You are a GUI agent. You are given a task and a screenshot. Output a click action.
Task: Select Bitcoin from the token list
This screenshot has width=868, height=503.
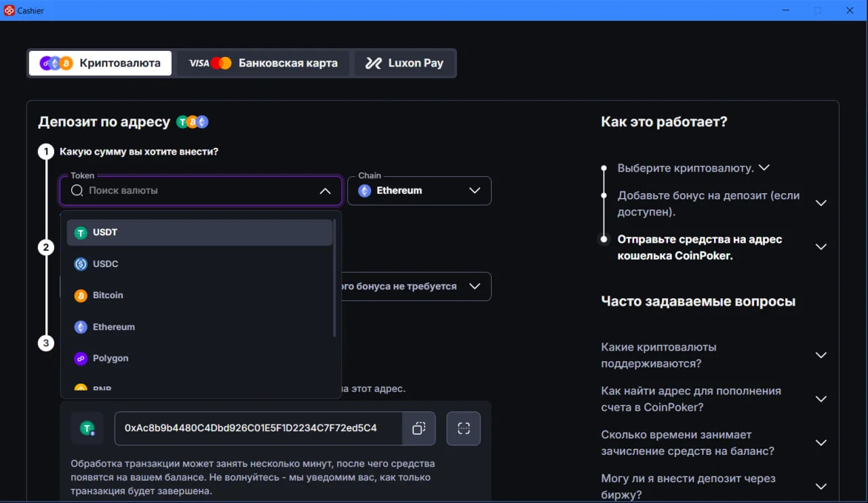click(199, 296)
